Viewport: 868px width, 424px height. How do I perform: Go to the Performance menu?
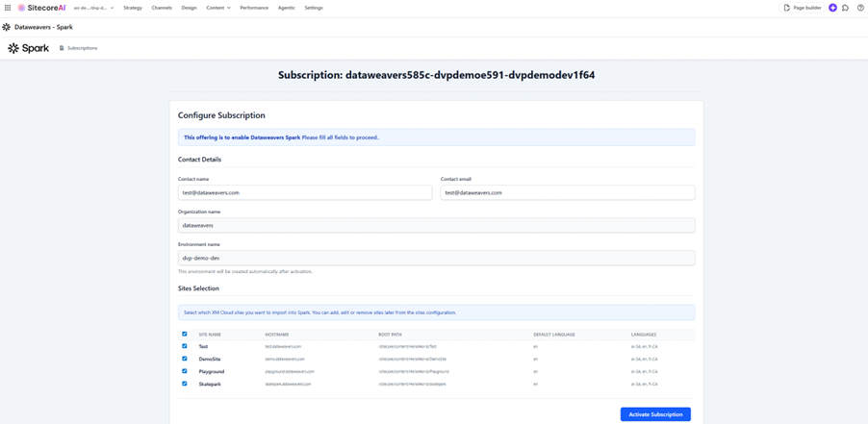[x=254, y=8]
